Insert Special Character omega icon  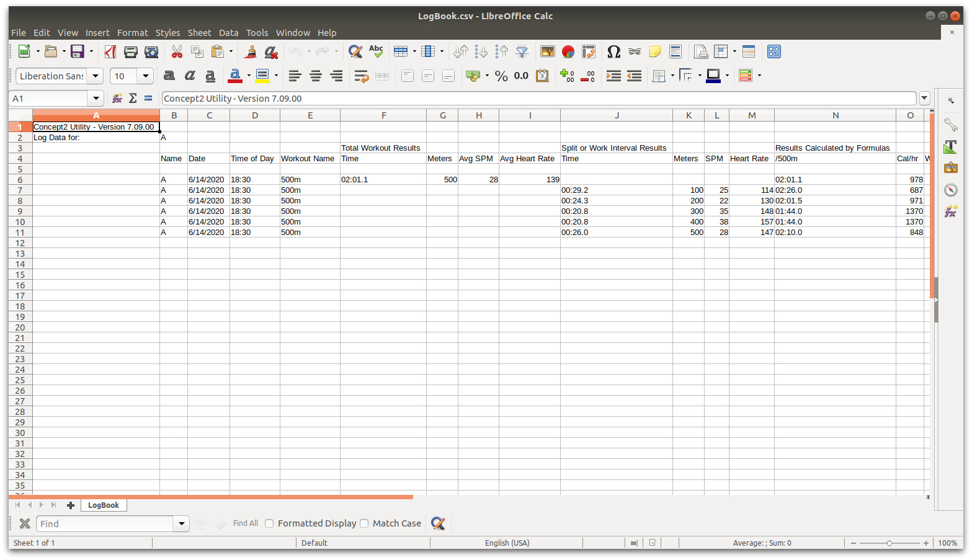tap(614, 51)
